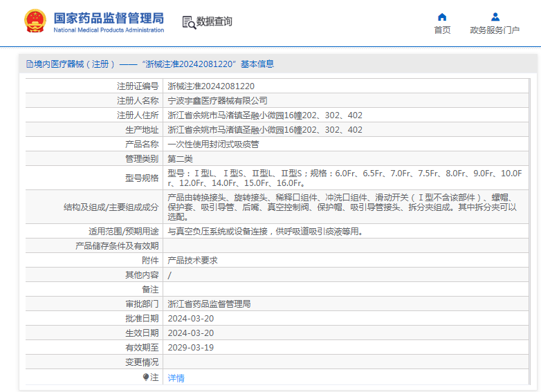Select management category value 第二类
The width and height of the screenshot is (541, 392).
pyautogui.click(x=181, y=159)
